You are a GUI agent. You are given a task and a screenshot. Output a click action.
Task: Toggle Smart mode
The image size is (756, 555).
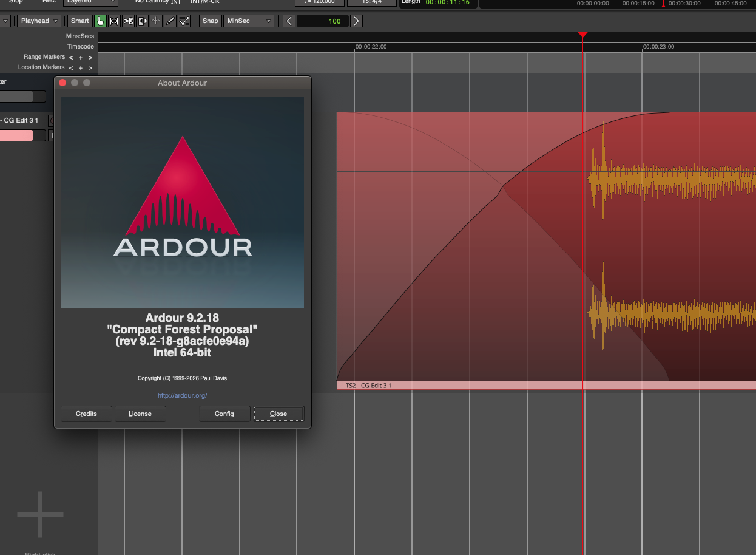[x=79, y=21]
